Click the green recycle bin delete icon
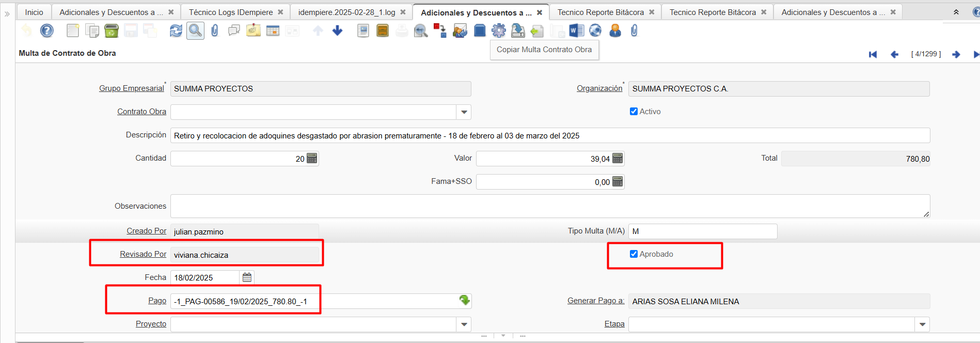Image resolution: width=980 pixels, height=343 pixels. click(x=111, y=31)
